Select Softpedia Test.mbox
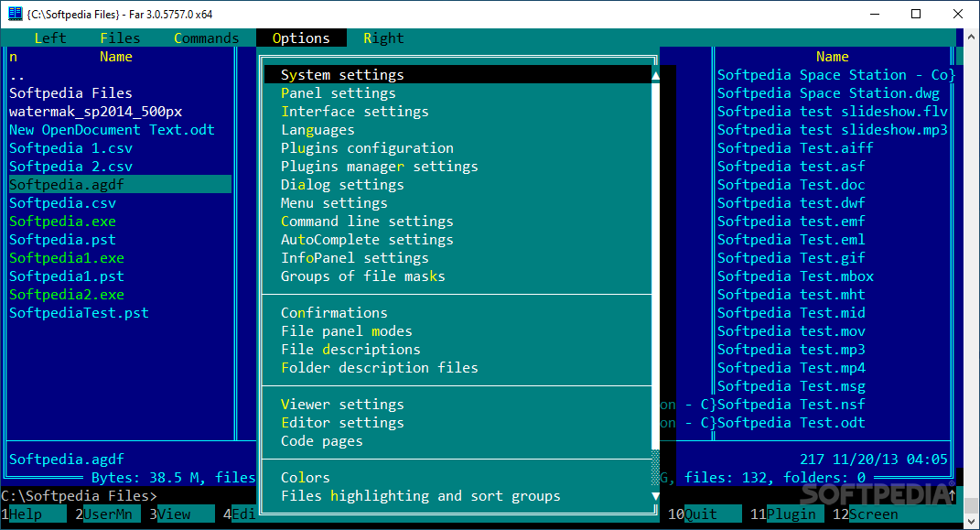 pyautogui.click(x=795, y=276)
